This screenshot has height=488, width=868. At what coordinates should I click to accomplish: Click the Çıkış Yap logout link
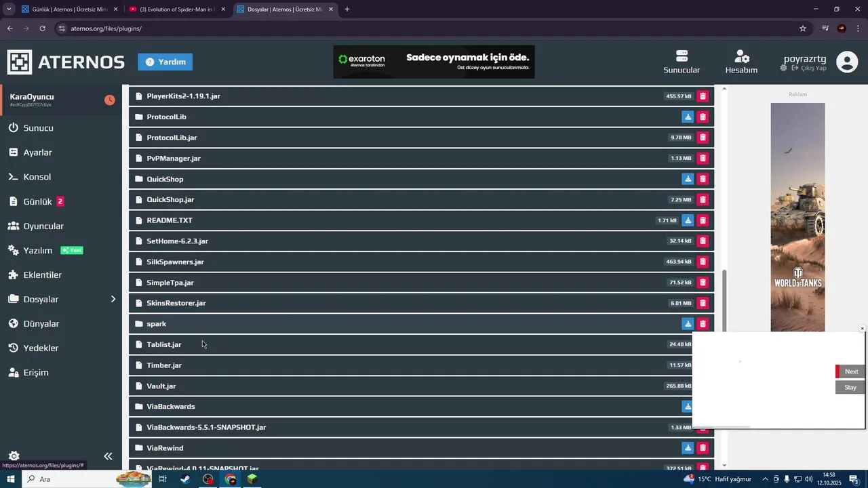pyautogui.click(x=808, y=68)
